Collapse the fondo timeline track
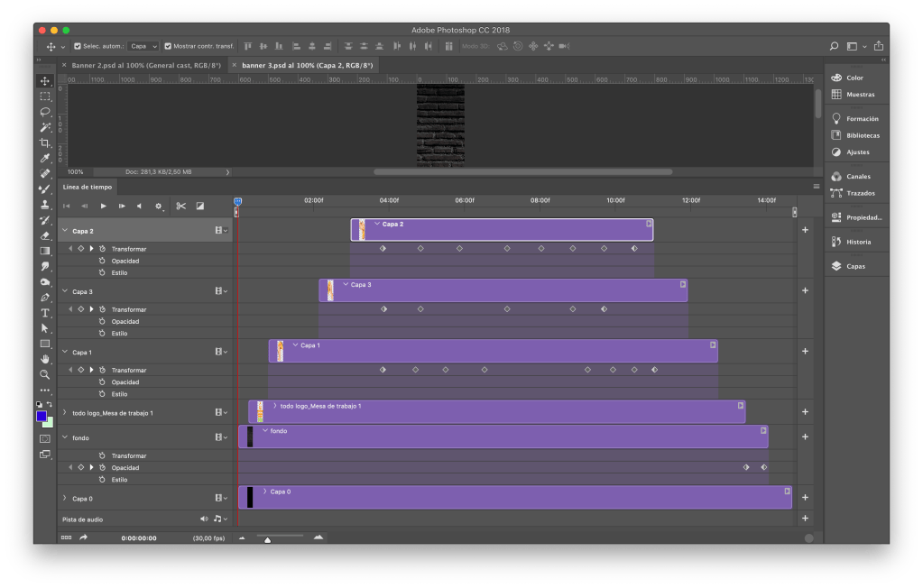 pos(65,437)
